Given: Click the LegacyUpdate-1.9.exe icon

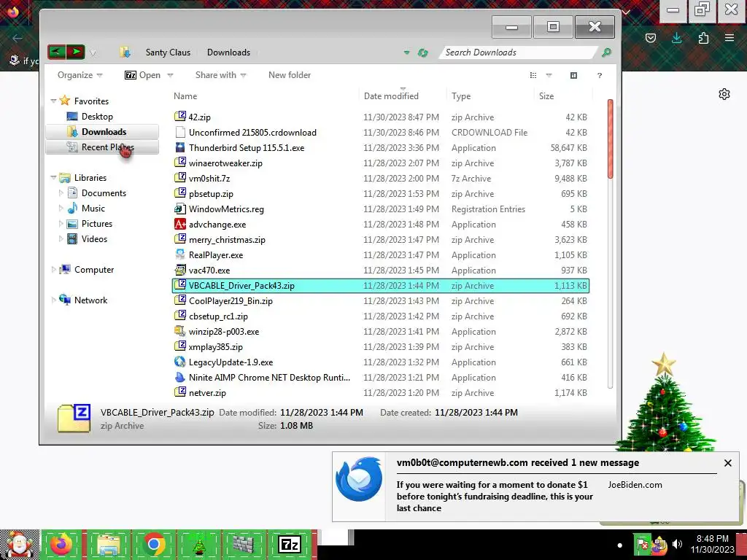Looking at the screenshot, I should coord(180,362).
